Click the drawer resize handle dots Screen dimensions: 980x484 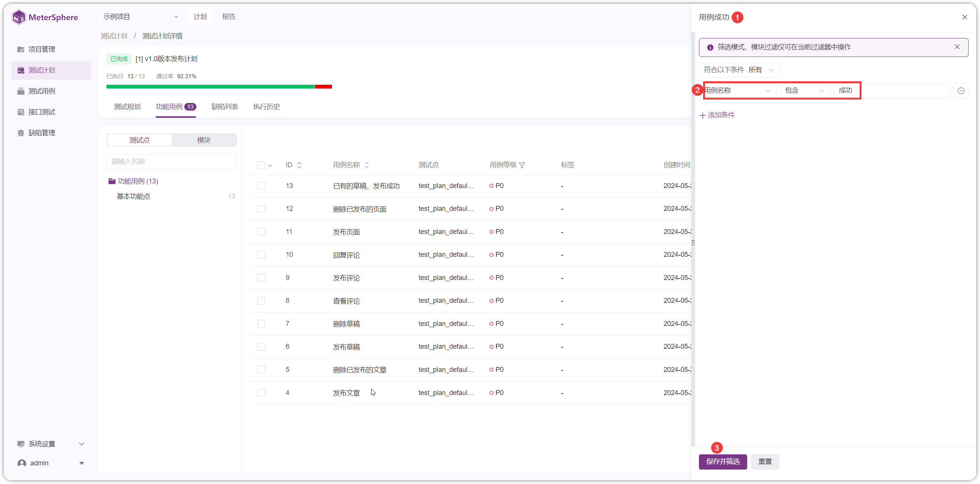point(693,243)
